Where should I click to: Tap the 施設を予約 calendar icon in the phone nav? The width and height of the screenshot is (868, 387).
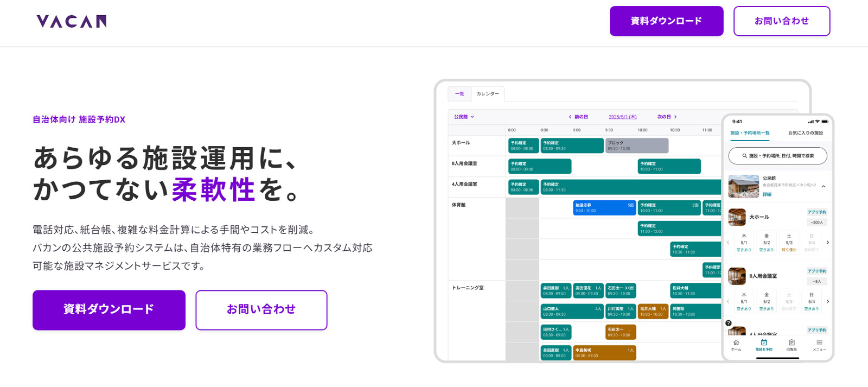[x=764, y=342]
